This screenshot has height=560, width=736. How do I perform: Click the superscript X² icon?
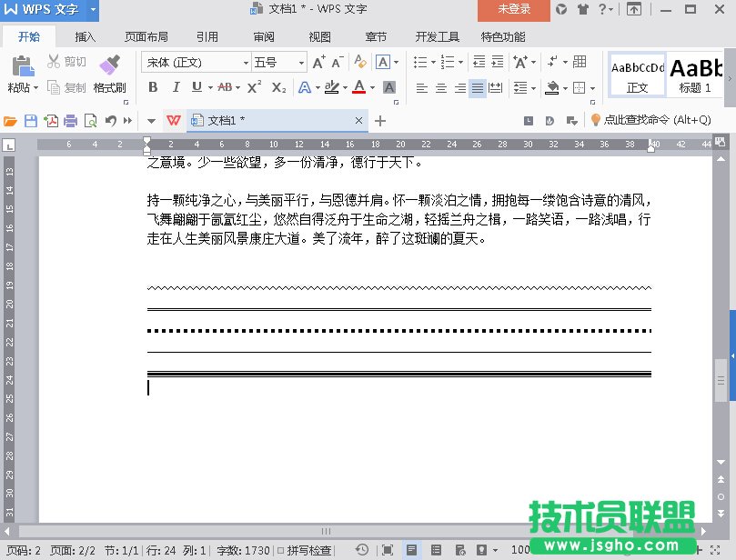click(255, 87)
